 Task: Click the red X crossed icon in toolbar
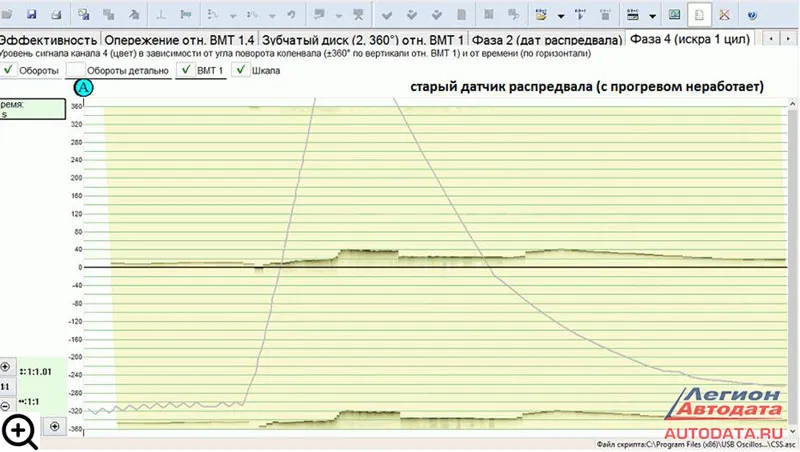click(x=724, y=14)
